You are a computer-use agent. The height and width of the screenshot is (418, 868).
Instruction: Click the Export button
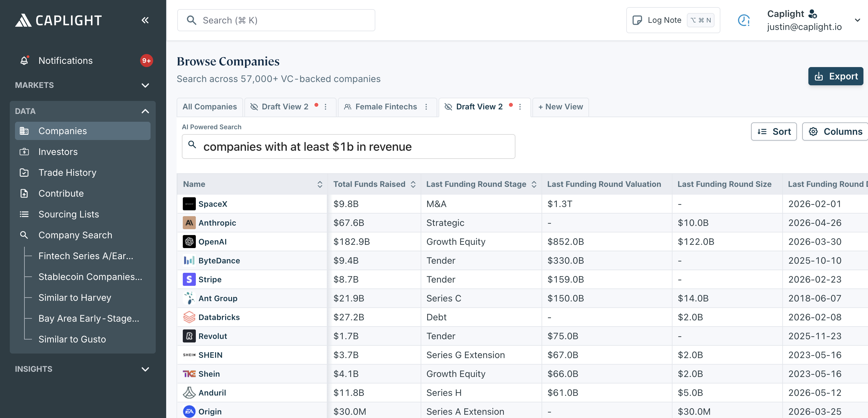tap(835, 77)
